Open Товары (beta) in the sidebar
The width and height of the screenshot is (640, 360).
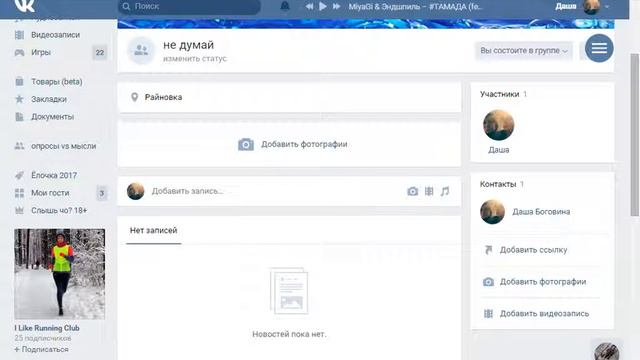[57, 82]
